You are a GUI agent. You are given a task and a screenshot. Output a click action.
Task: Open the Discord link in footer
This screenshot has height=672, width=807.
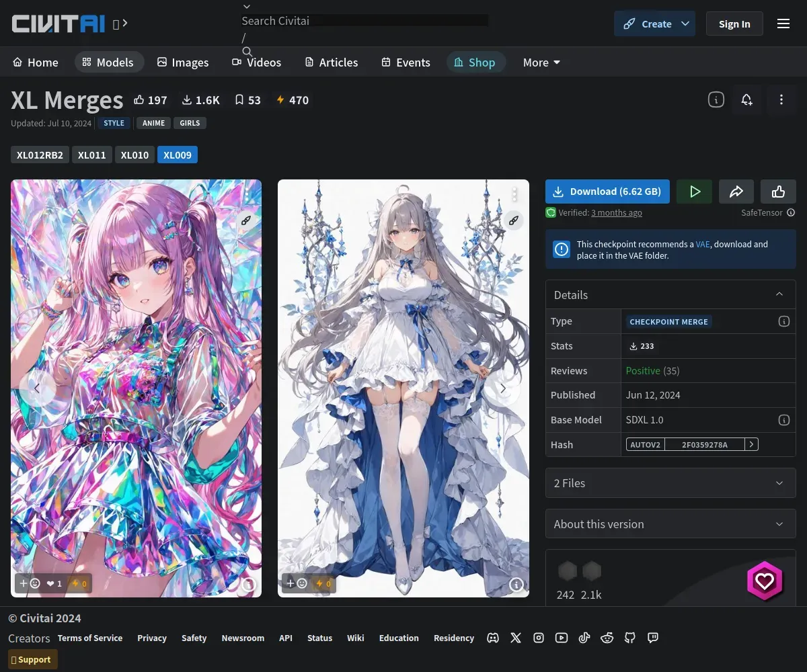click(493, 638)
